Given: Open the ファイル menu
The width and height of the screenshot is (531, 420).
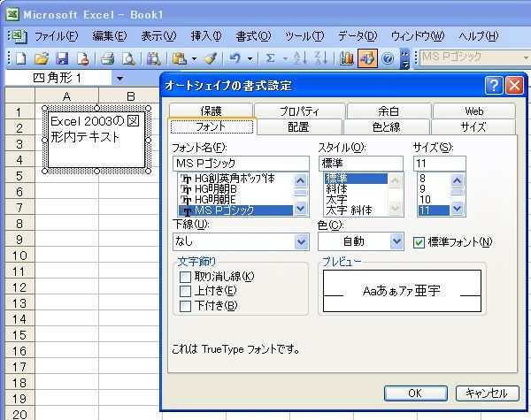Looking at the screenshot, I should (57, 36).
